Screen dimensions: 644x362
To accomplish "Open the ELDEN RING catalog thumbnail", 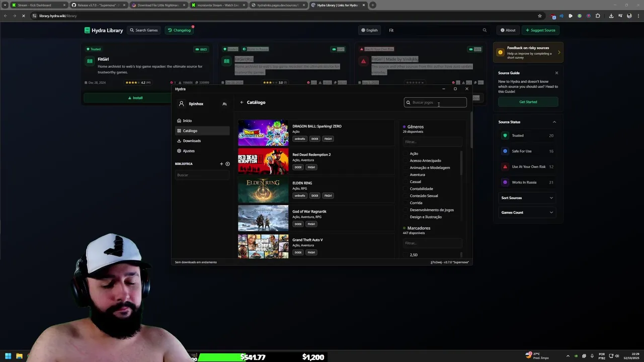I will click(263, 190).
